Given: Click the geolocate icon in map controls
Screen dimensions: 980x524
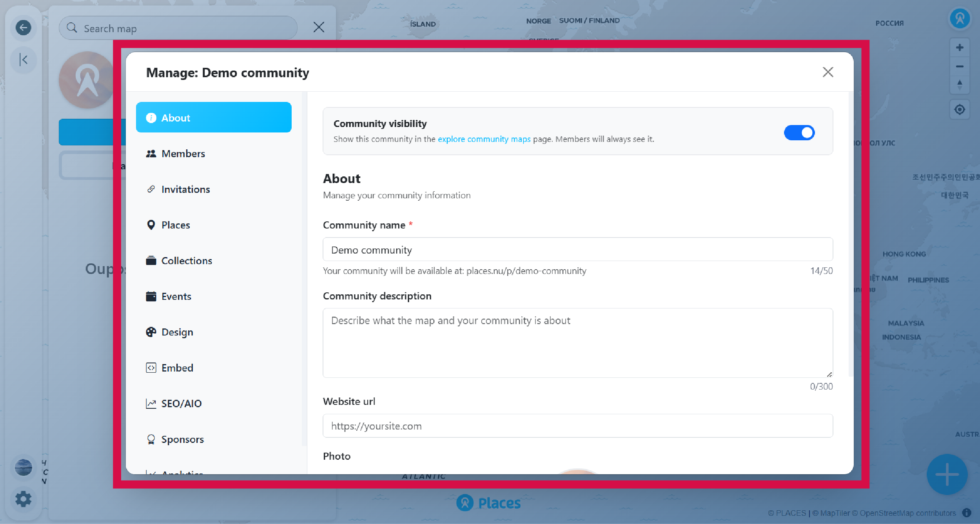Looking at the screenshot, I should pyautogui.click(x=959, y=109).
